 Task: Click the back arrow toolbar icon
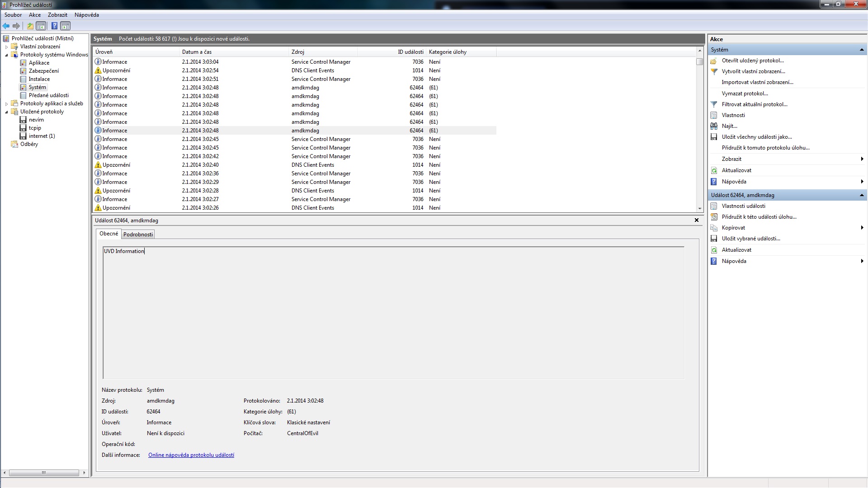click(x=6, y=26)
